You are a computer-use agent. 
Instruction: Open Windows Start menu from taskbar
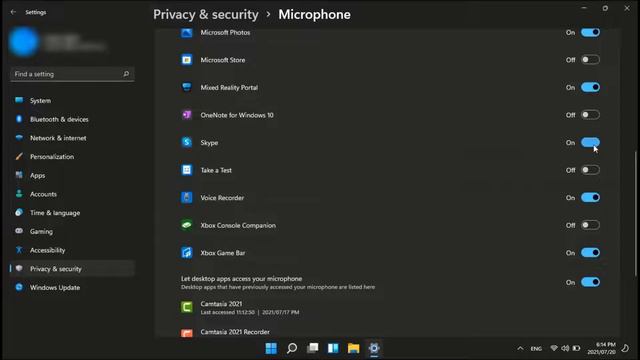(x=271, y=348)
